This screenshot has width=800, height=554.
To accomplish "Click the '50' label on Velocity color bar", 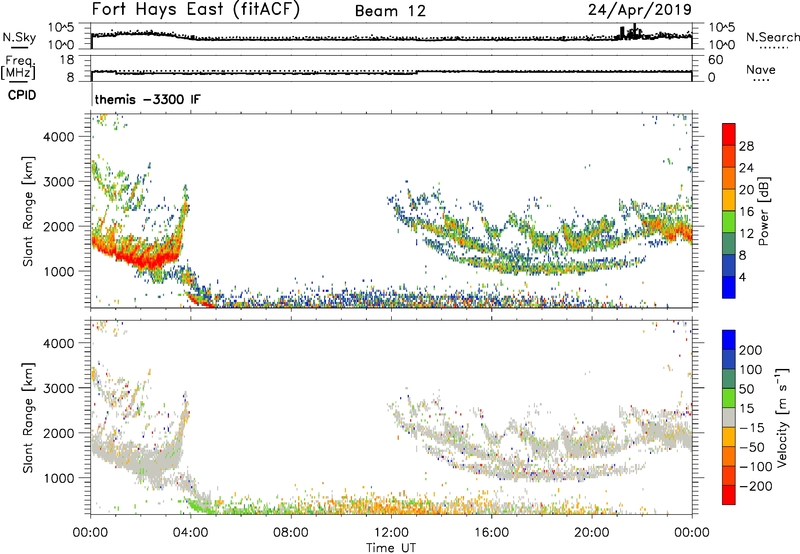I will (746, 389).
